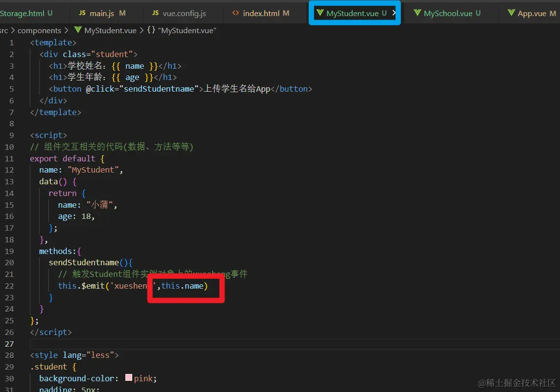Click the @click="sendStudentname" attribute
This screenshot has width=560, height=392.
tap(142, 89)
